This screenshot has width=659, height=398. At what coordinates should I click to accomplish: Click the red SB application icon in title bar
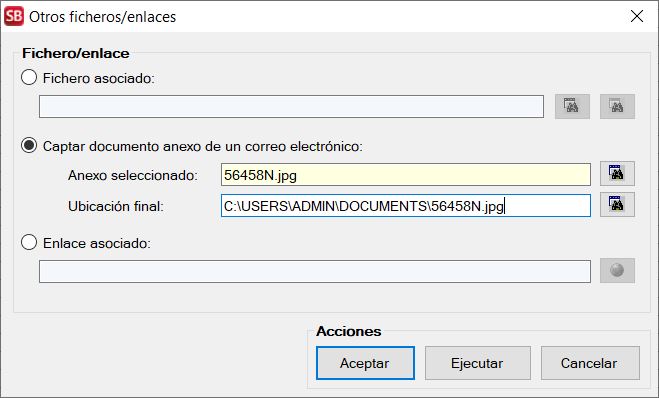(x=14, y=16)
